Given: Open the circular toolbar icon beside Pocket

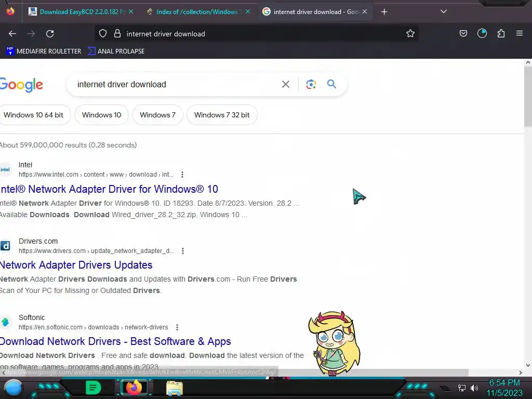Looking at the screenshot, I should (482, 33).
